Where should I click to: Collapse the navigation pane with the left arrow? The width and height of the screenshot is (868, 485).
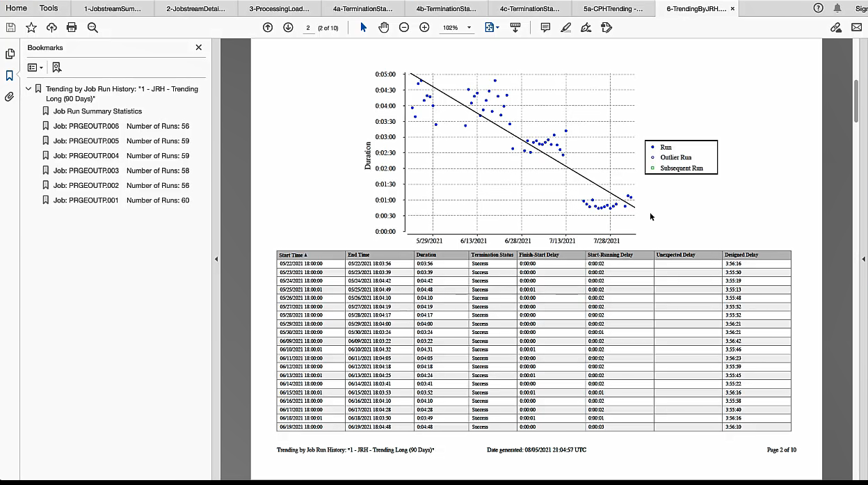point(216,259)
